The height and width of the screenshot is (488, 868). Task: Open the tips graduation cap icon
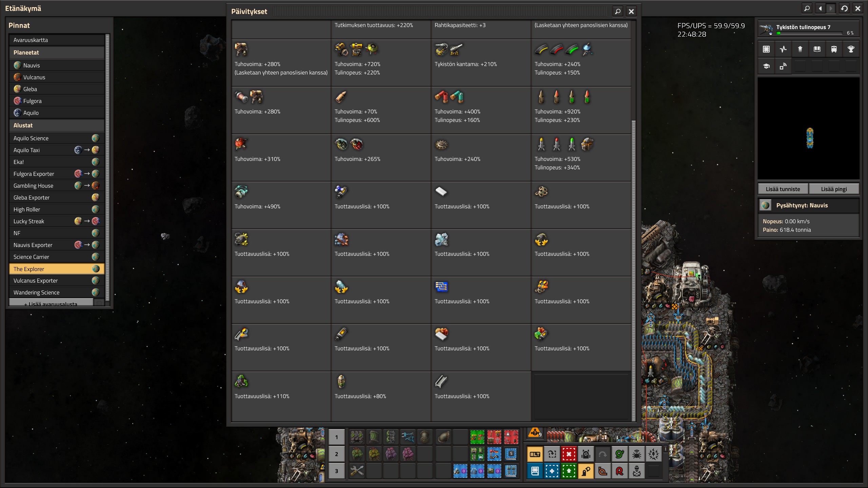(x=766, y=66)
